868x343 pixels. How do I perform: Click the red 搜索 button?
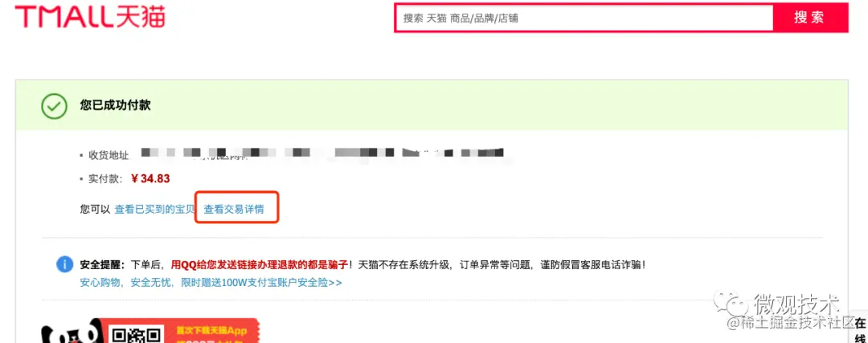[810, 18]
